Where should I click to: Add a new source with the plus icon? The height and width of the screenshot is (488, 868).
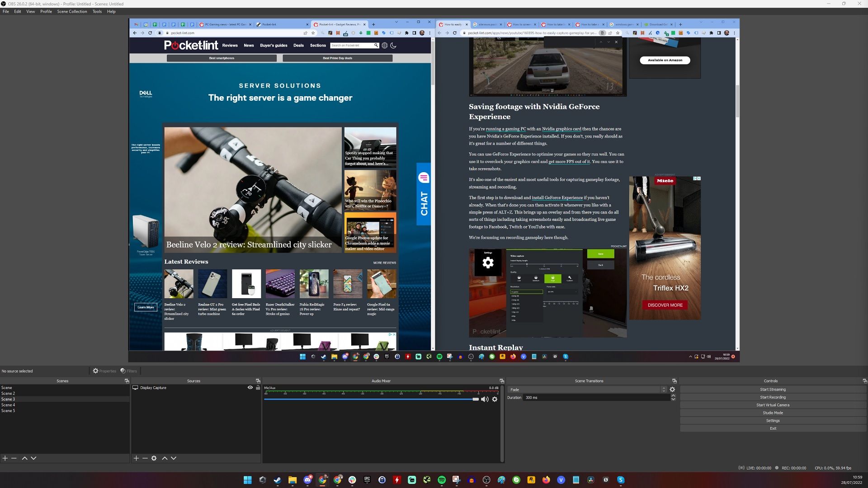point(136,458)
